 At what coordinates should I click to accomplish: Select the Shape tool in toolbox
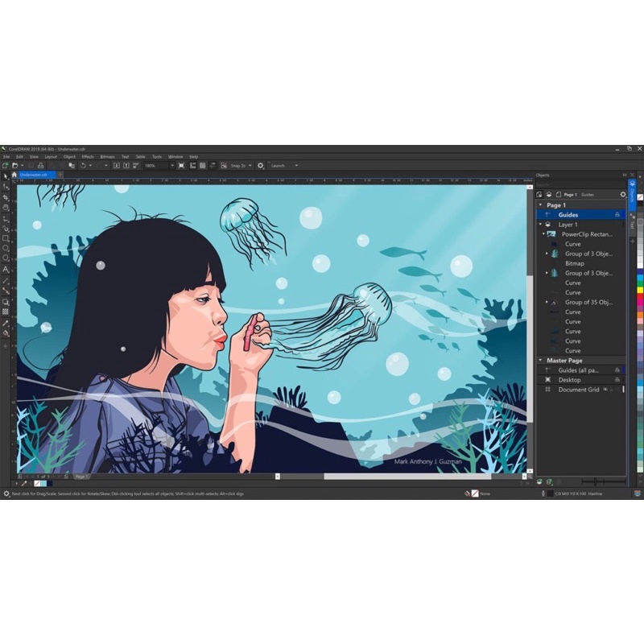pyautogui.click(x=6, y=187)
